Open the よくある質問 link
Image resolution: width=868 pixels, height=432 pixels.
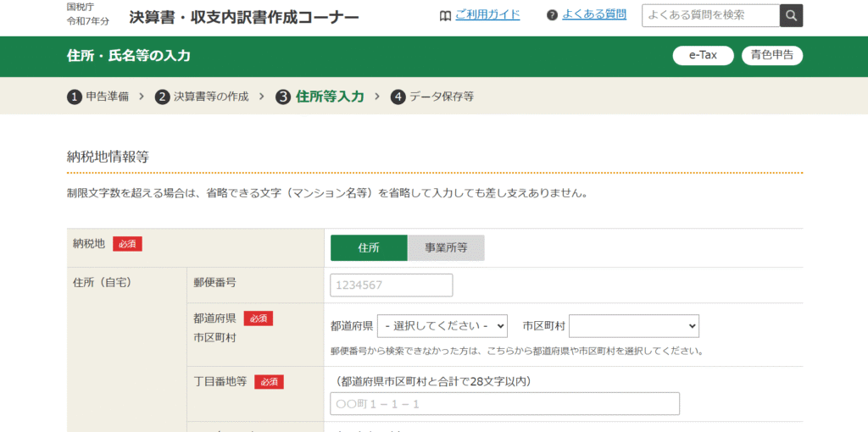click(594, 15)
